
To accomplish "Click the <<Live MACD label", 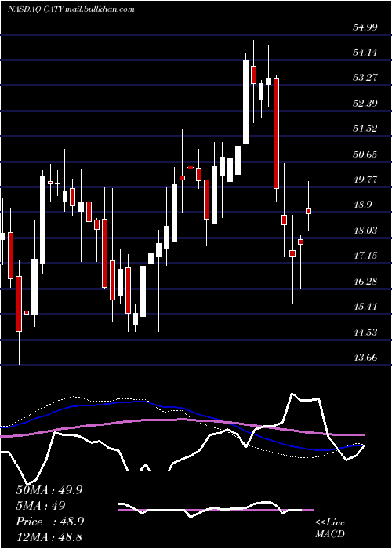I will point(330,529).
